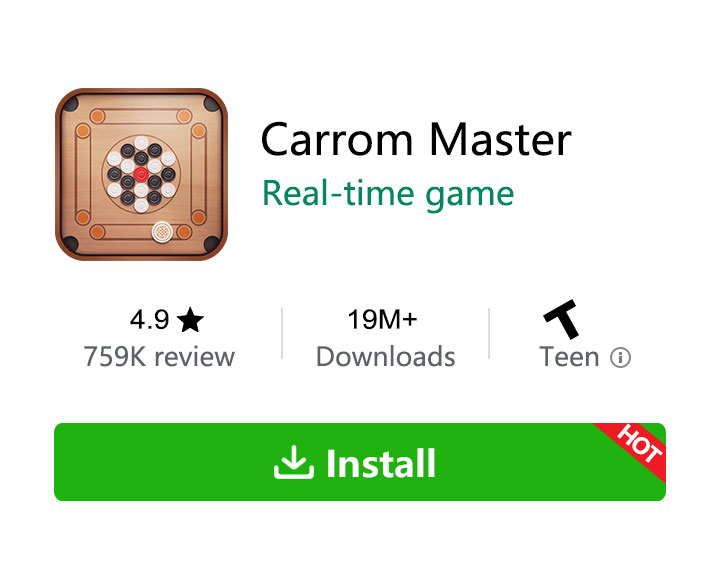Viewport: 720px width, 572px height.
Task: Click the bottom-right pocket on the carrom board
Action: tap(212, 245)
